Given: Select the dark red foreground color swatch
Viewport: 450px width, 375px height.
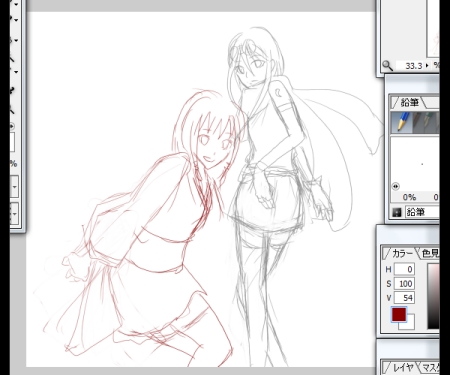Looking at the screenshot, I should [x=399, y=315].
